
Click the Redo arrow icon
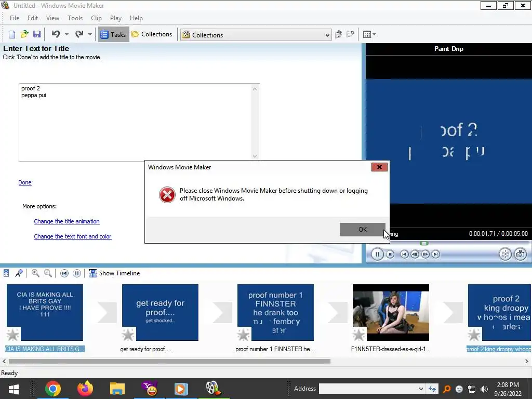[79, 34]
